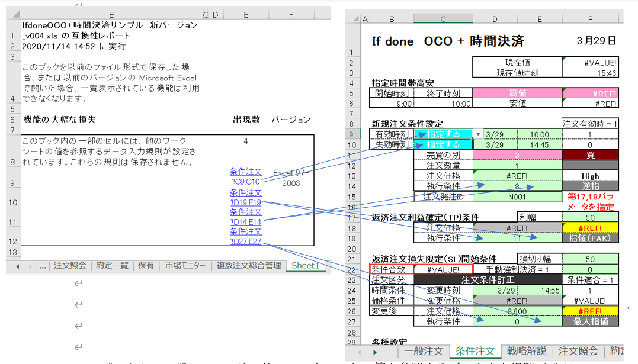Viewport: 638px width, 364px height.
Task: Select the 注文発注ID cell containing N001
Action: point(517,197)
